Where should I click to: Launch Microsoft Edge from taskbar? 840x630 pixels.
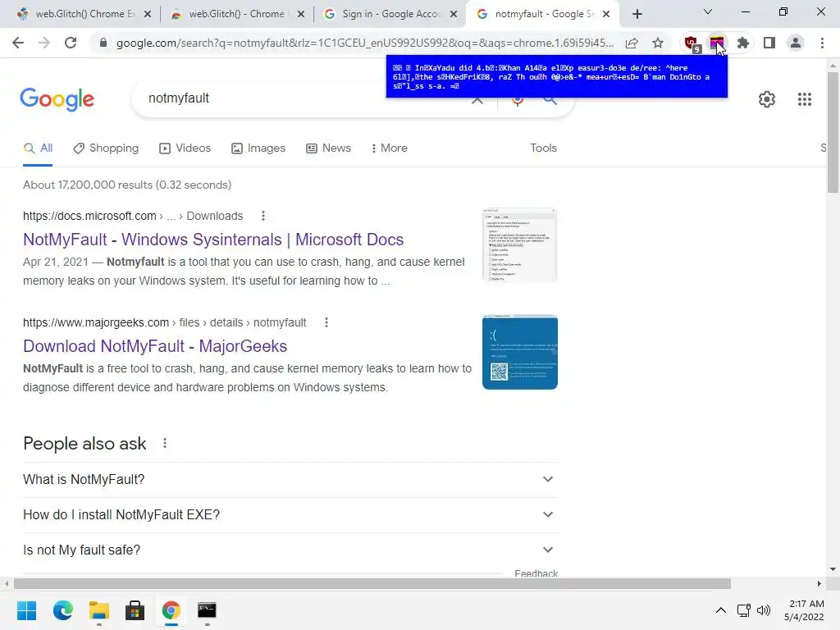62,610
